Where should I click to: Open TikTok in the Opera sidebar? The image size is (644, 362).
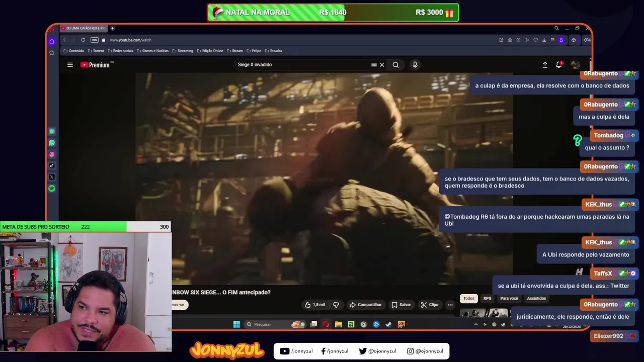point(52,165)
